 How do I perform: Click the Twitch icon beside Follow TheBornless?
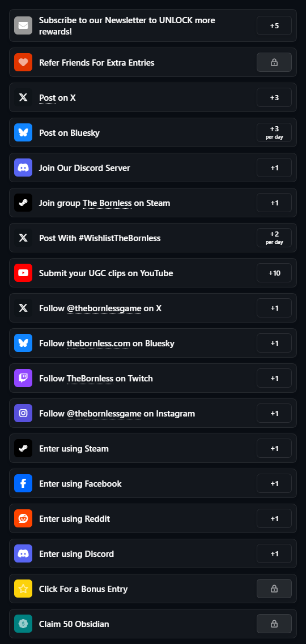tap(23, 378)
